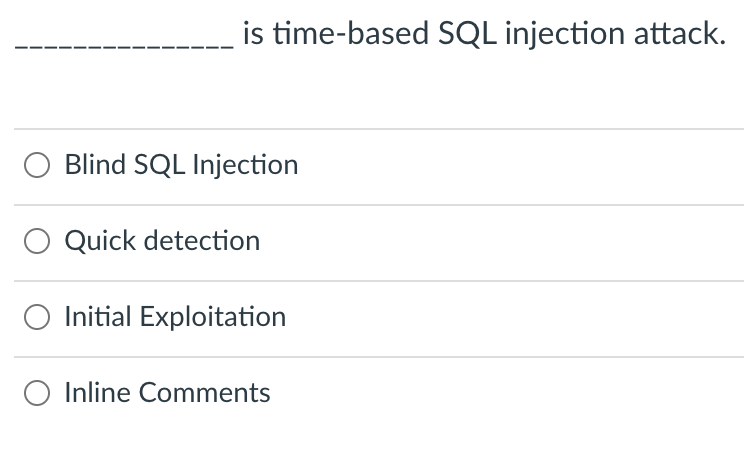This screenshot has height=454, width=744.
Task: Click the blank underline in the question
Action: 124,46
